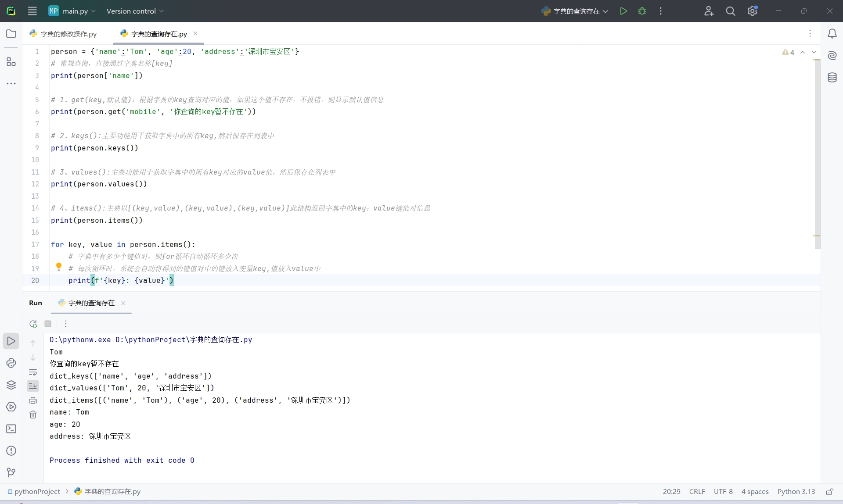Viewport: 843px width, 504px height.
Task: Expand the run configuration 字典的查询存在 dropdown
Action: 576,11
